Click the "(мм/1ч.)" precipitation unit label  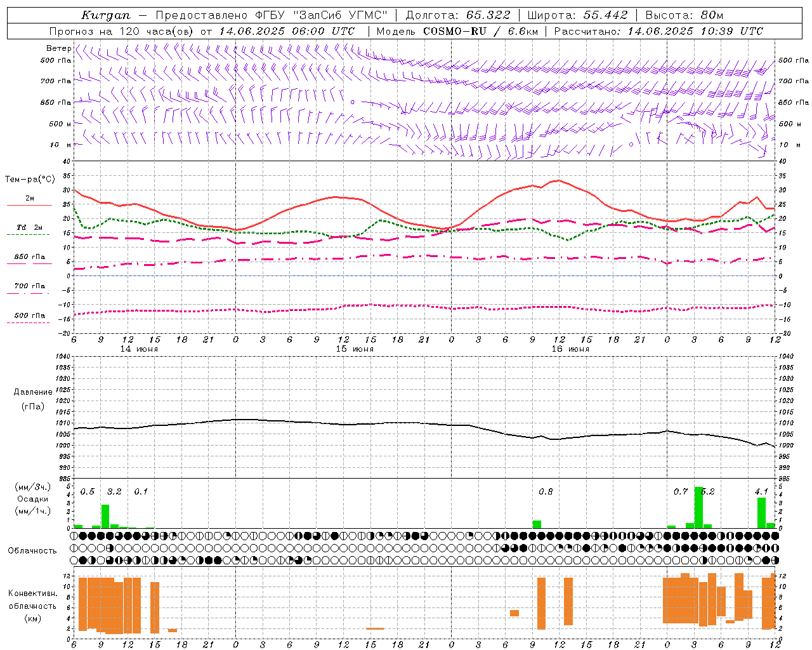pos(33,511)
